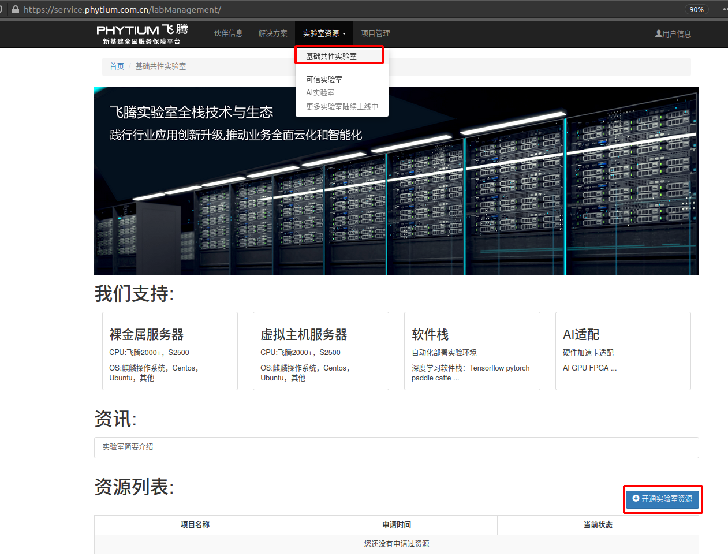Viewport: 728px width, 560px height.
Task: Choose 可信实验室 in the dropdown list
Action: coord(324,80)
